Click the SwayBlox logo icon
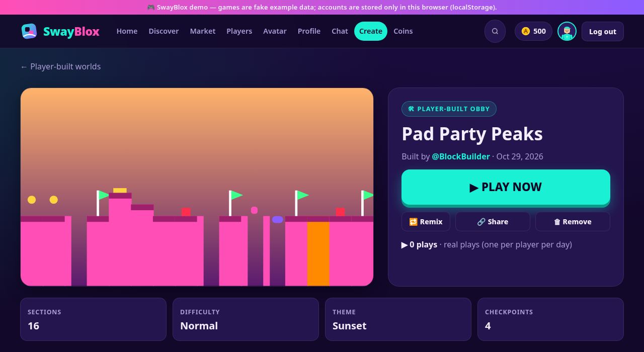The image size is (644, 352). click(x=29, y=31)
